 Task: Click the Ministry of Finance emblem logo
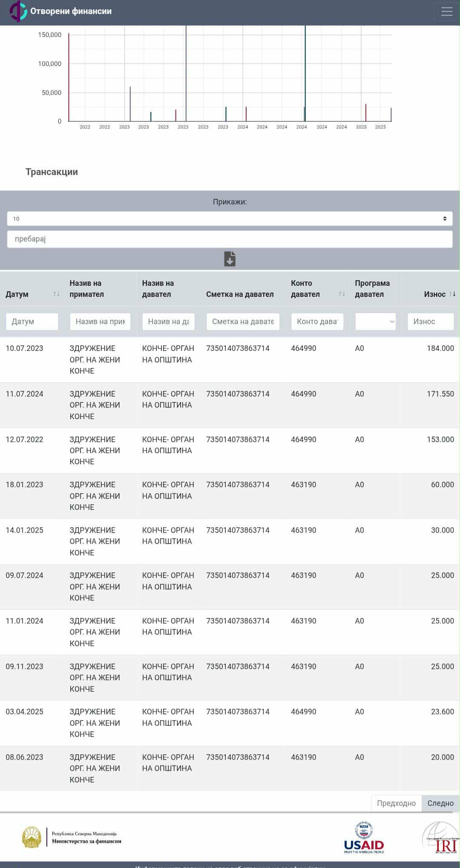31,837
